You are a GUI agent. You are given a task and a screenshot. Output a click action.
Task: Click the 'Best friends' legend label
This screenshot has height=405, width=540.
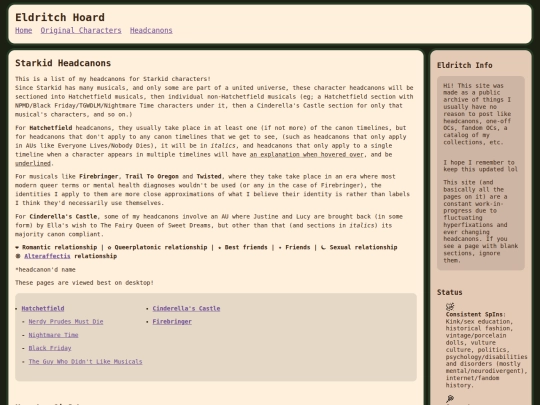[246, 247]
